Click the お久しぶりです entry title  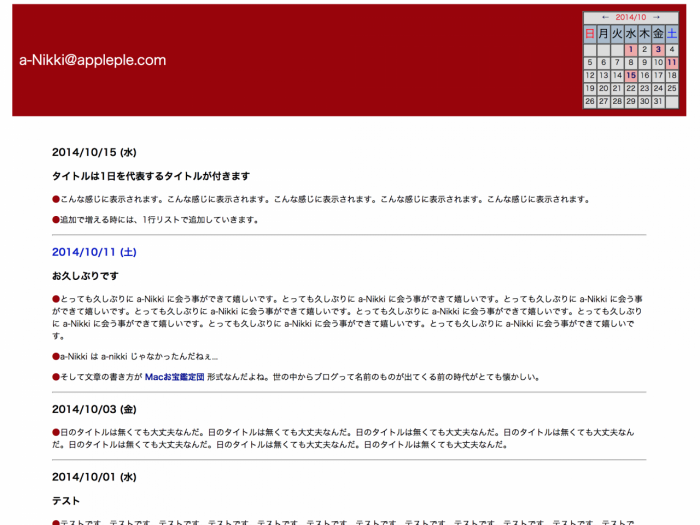[85, 276]
